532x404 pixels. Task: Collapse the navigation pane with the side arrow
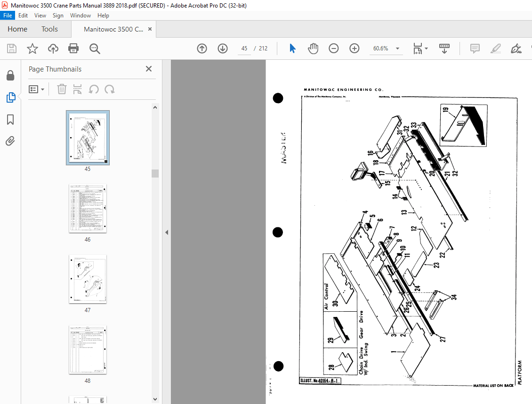[166, 232]
